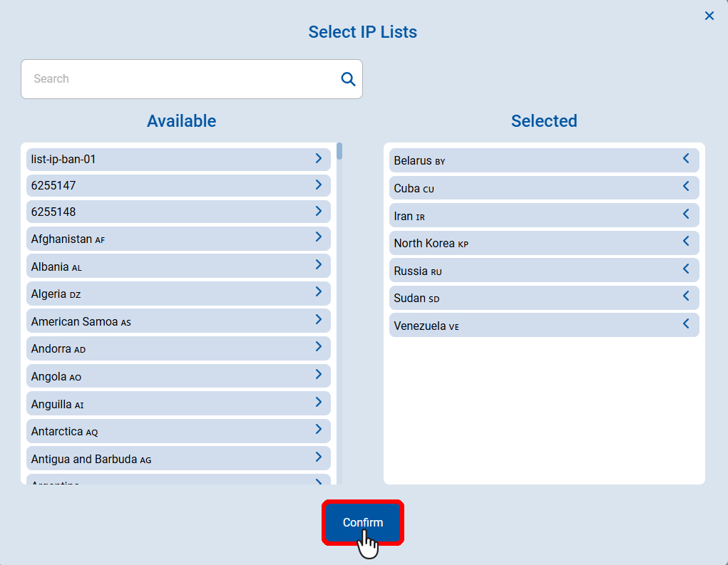Viewport: 728px width, 565px height.
Task: Add Albania using its arrow icon
Action: (x=319, y=264)
